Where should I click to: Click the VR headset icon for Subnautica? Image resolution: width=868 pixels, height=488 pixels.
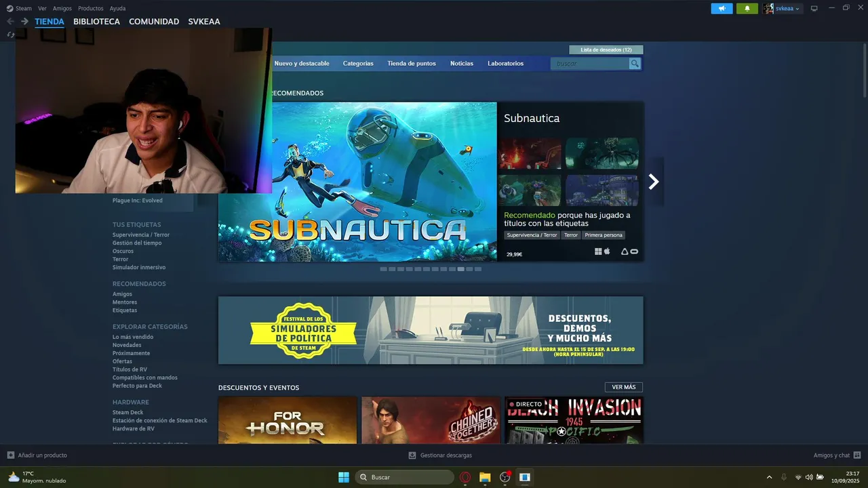pos(634,251)
